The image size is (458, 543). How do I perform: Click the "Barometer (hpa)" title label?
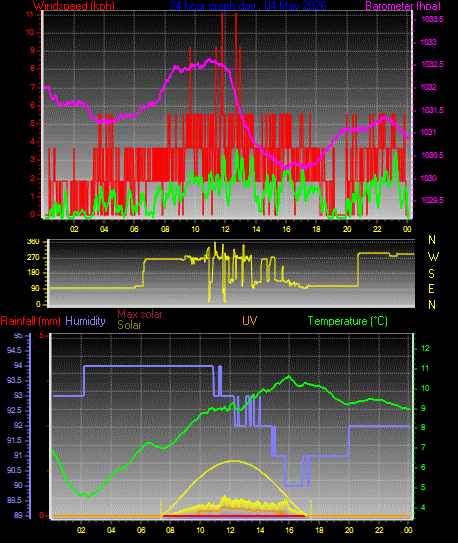click(x=403, y=6)
